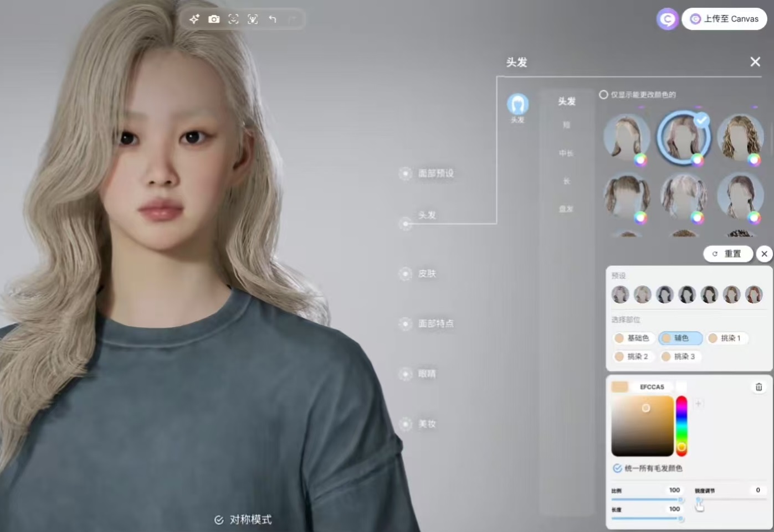Enable 仅显示能更改颜色的 filter option

pos(603,95)
